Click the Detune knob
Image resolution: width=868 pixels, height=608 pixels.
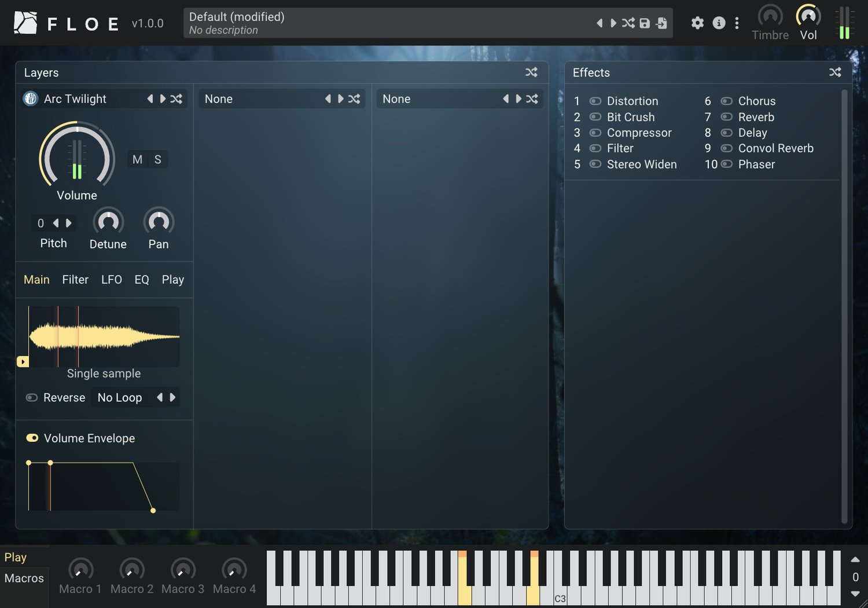coord(108,222)
